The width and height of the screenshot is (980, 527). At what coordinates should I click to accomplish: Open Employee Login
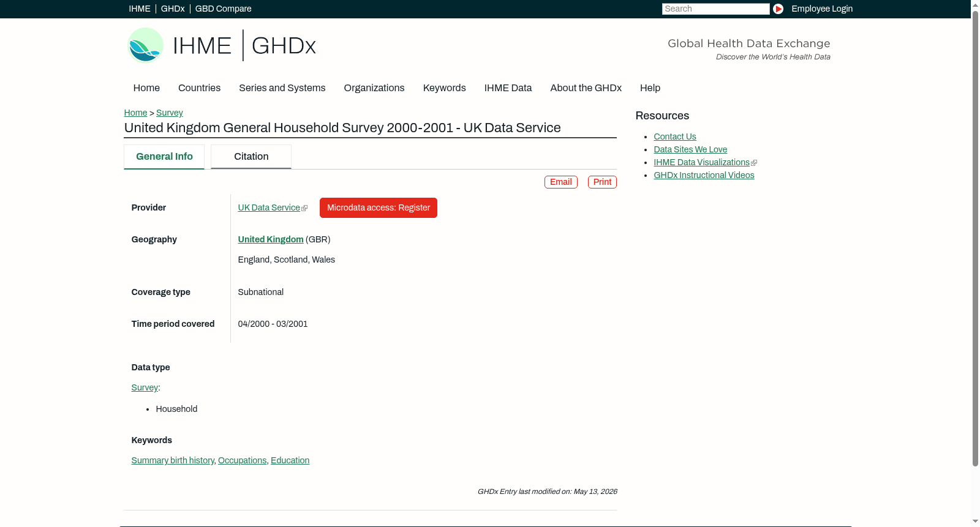click(x=822, y=9)
